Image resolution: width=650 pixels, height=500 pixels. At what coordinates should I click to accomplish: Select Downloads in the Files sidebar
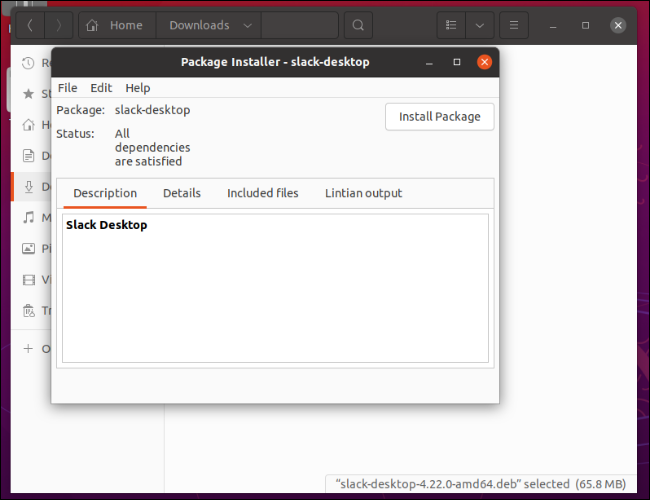coord(32,187)
